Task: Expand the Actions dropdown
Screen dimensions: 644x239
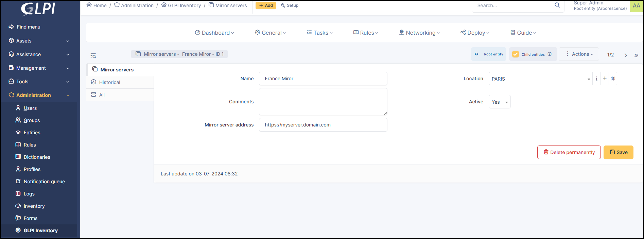Action: [579, 54]
